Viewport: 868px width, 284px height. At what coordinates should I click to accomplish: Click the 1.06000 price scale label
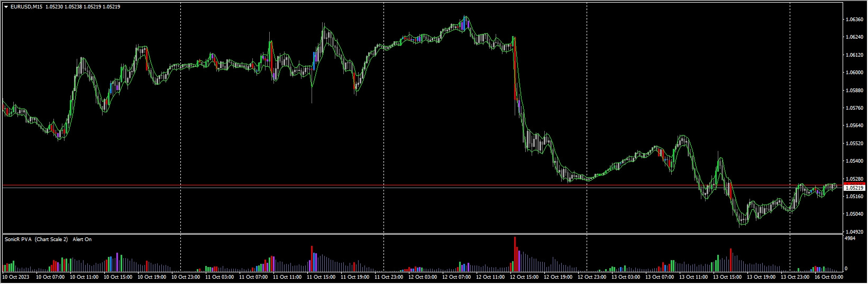[x=854, y=73]
